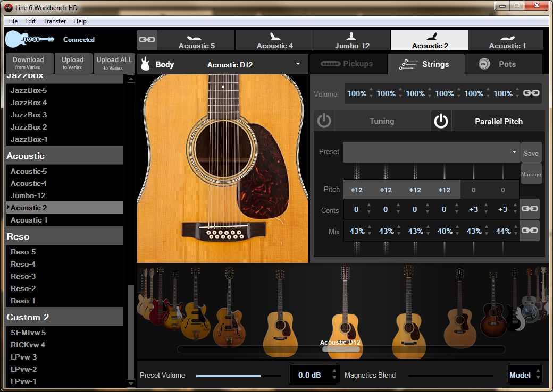Screen dimensions: 553x392
Task: Click the preset list scroll-up arrow
Action: pyautogui.click(x=131, y=79)
